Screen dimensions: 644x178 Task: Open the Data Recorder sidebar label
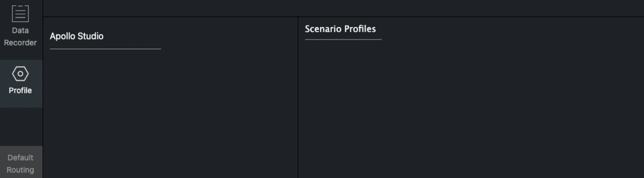(x=20, y=36)
